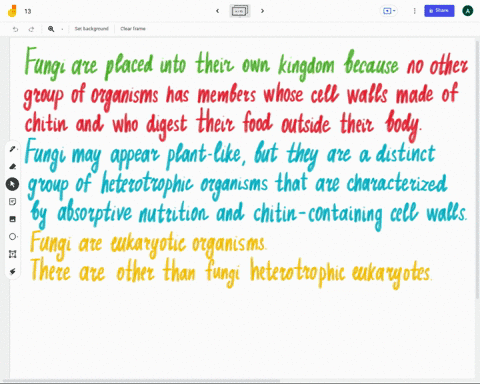Open the zoom level dropdown arrow
Screen dimensions: 480x384
click(62, 29)
